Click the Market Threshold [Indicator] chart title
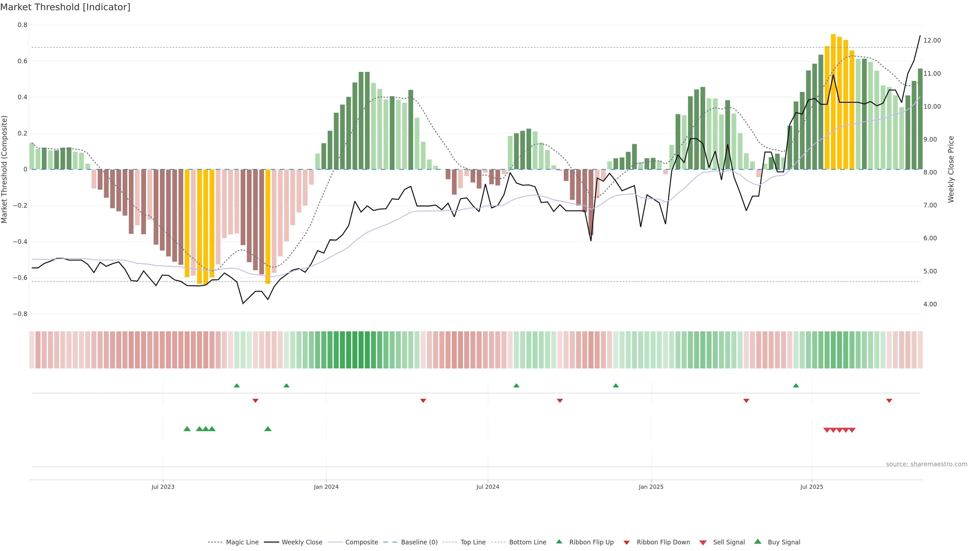The height and width of the screenshot is (551, 980). (65, 7)
